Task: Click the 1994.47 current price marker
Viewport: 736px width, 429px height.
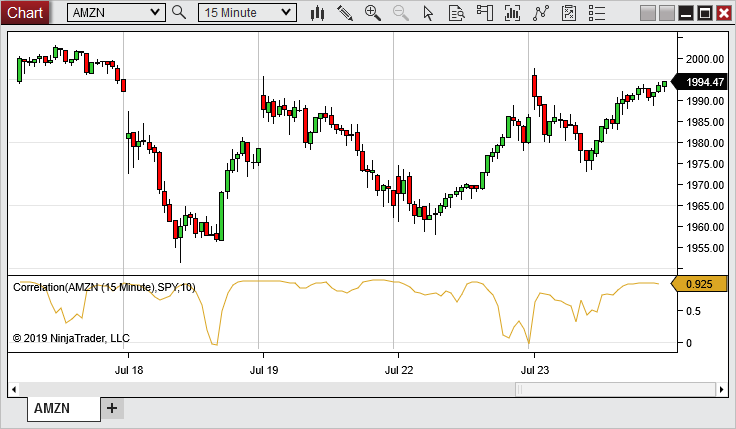Action: [699, 82]
